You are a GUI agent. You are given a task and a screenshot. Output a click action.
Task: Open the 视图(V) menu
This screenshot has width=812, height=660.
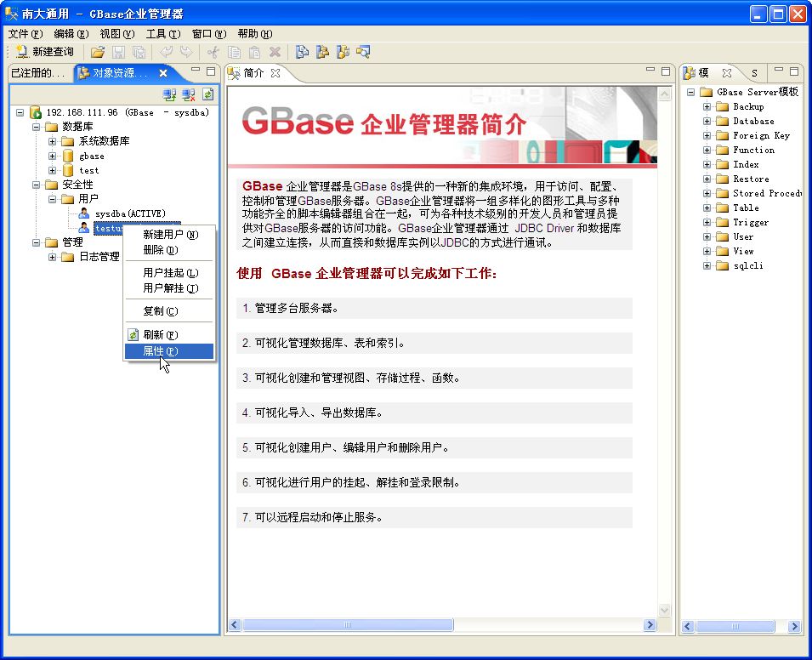coord(117,34)
